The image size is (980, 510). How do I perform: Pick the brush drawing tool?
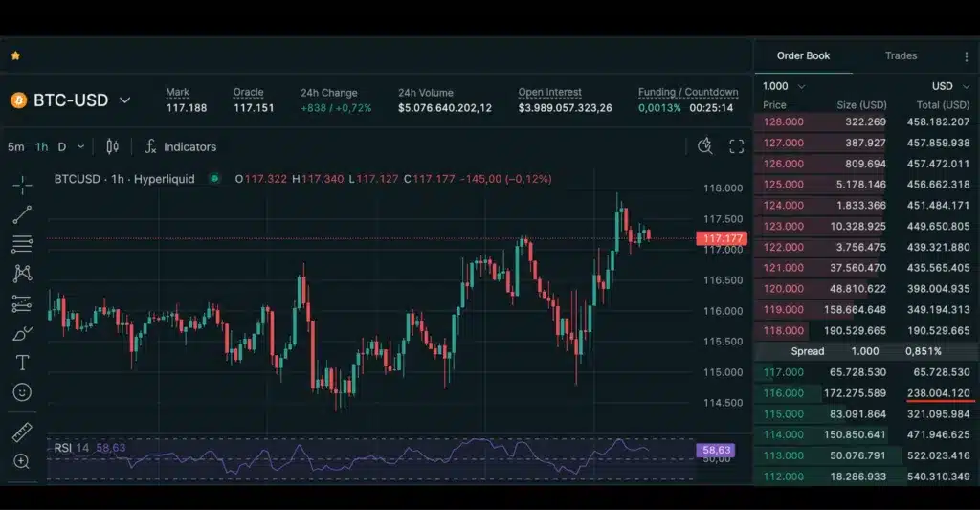(x=22, y=333)
